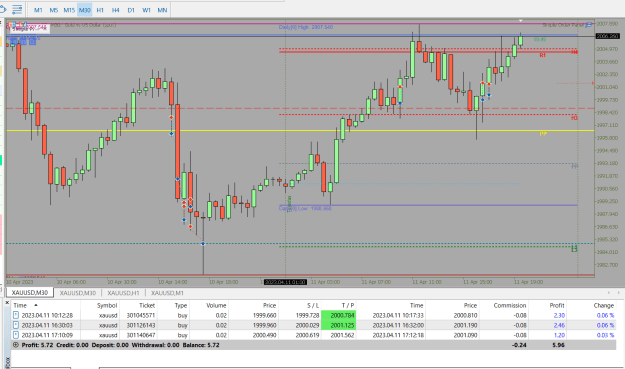Select ticket 301045571 cell
This screenshot has width=625, height=369.
click(141, 315)
